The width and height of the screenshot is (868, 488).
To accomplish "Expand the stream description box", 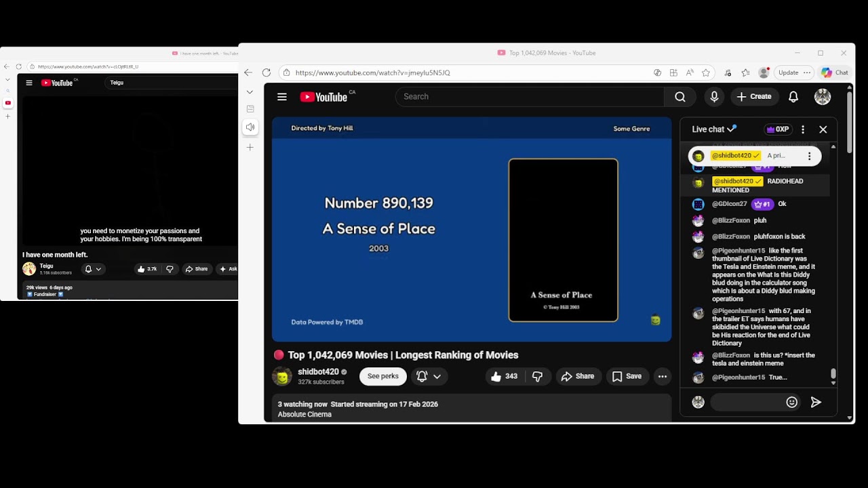I will click(x=472, y=409).
